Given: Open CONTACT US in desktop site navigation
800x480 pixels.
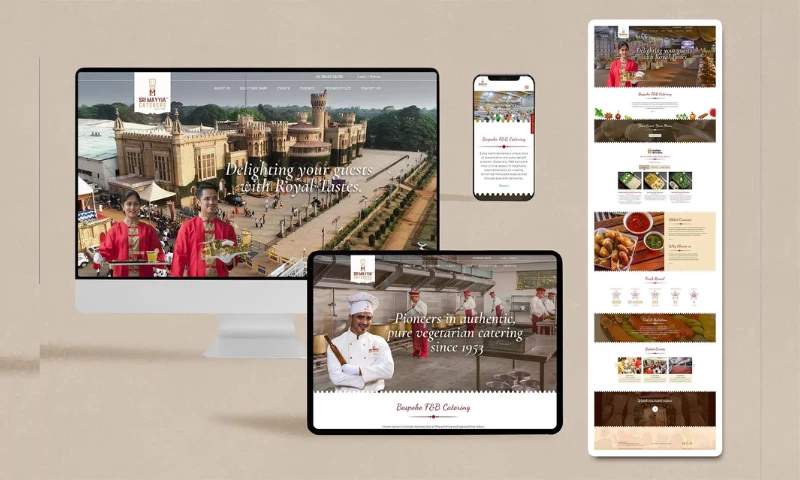Looking at the screenshot, I should coord(370,88).
